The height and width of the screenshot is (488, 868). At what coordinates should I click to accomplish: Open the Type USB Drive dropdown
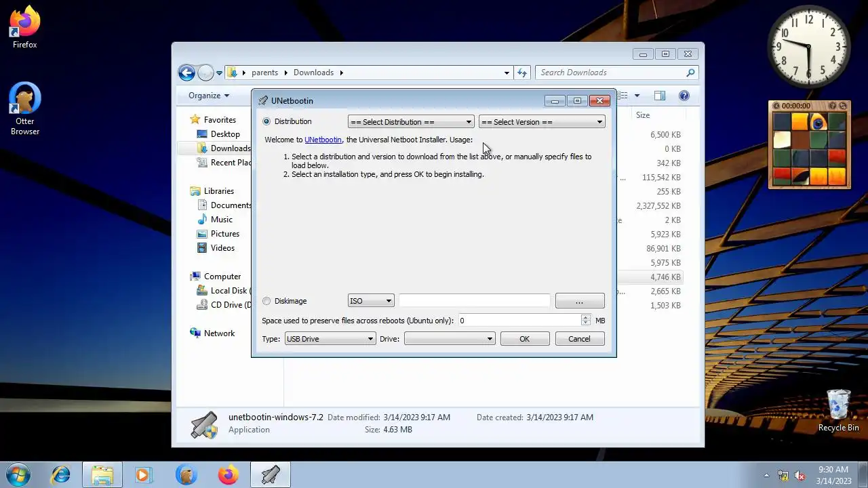click(330, 339)
